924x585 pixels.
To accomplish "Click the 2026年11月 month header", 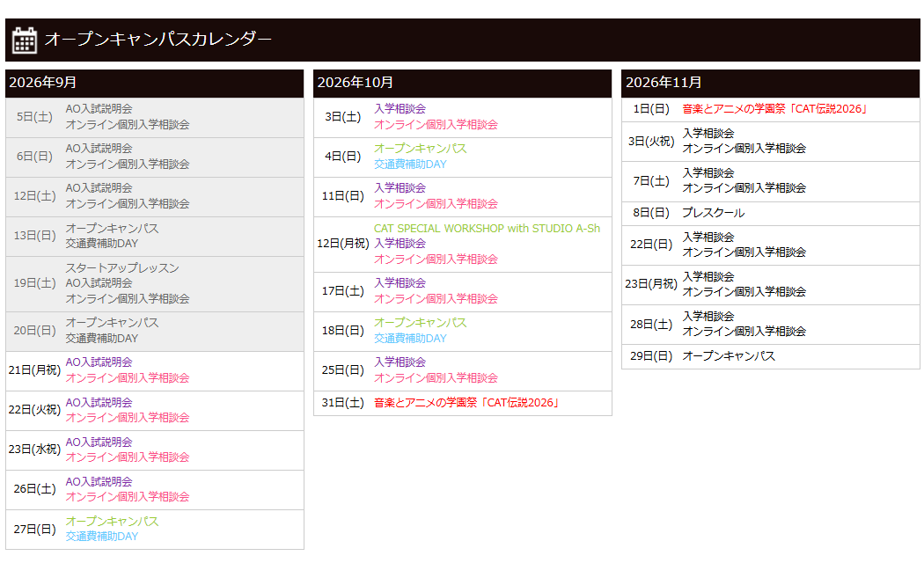I will [771, 83].
